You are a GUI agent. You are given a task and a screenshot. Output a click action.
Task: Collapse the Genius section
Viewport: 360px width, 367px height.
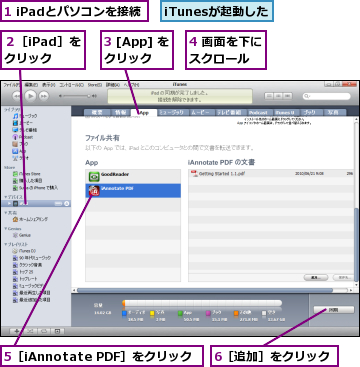pos(5,229)
